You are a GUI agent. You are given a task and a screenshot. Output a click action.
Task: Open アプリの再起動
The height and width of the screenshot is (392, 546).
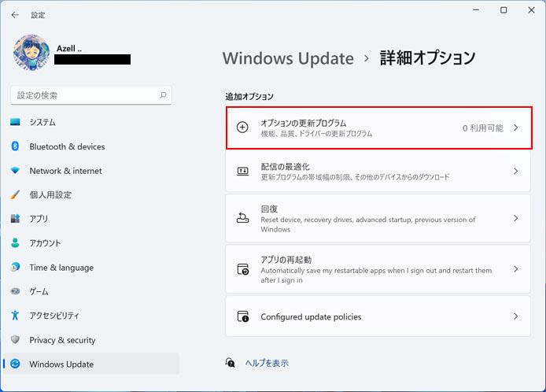(x=378, y=269)
